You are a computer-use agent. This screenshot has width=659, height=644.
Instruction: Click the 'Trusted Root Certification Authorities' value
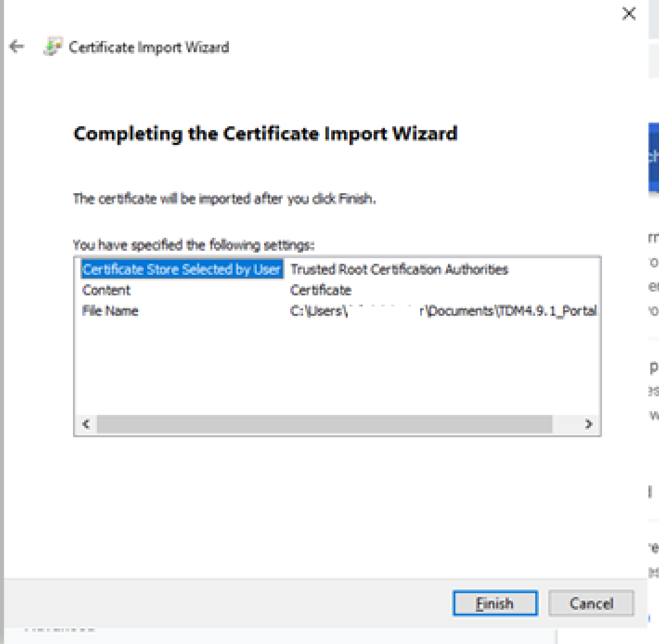click(399, 269)
